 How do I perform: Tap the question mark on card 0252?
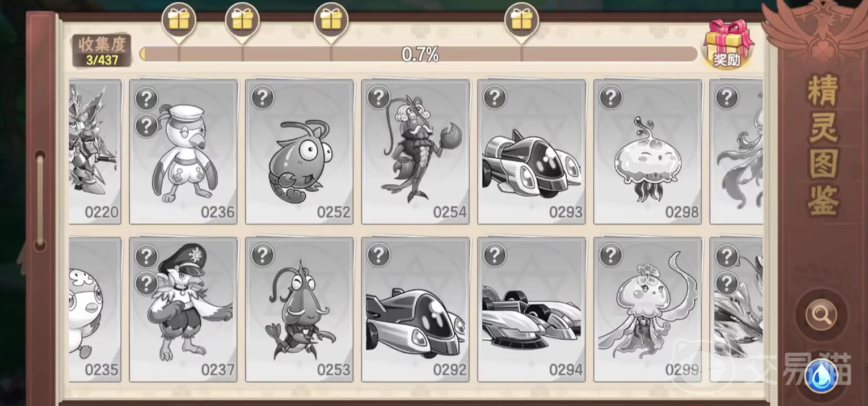[263, 98]
